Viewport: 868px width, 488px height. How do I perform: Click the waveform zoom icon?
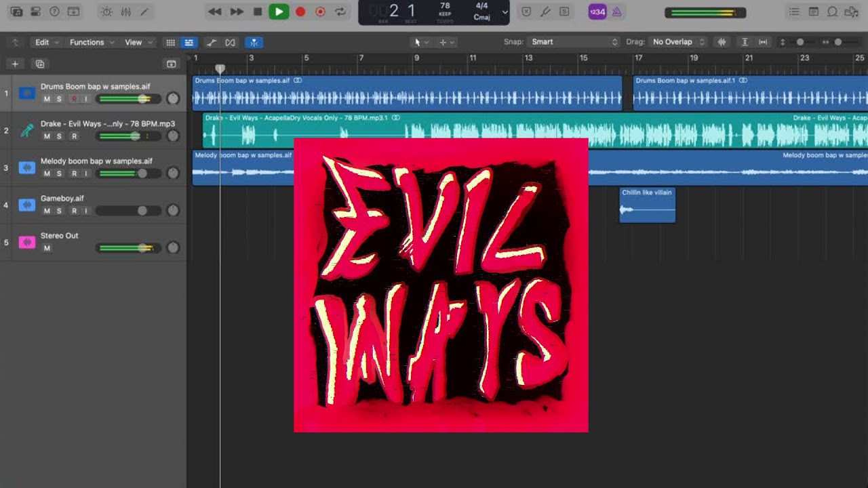click(x=722, y=42)
